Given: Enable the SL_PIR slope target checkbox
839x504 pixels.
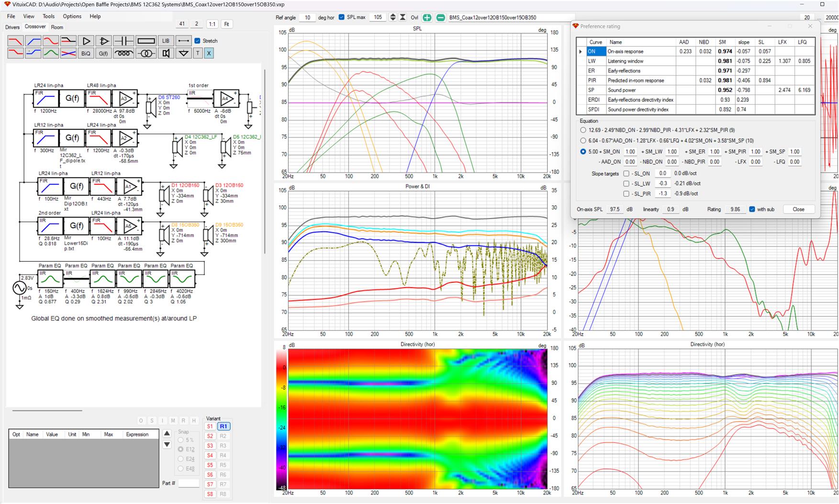Looking at the screenshot, I should coord(626,194).
